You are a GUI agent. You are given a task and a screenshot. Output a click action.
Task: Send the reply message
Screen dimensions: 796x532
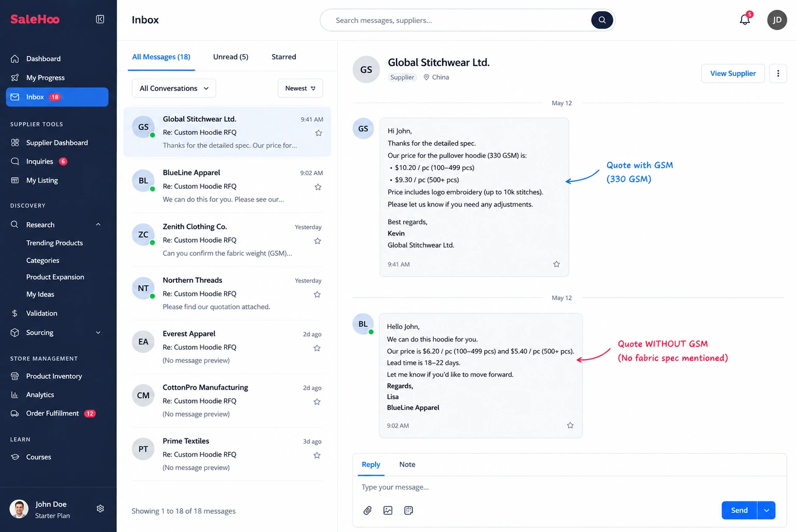point(739,510)
